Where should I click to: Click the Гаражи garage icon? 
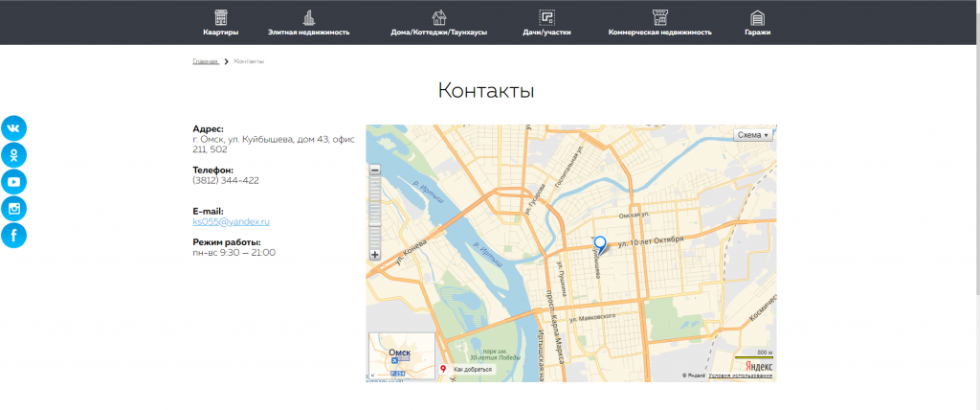coord(757,17)
